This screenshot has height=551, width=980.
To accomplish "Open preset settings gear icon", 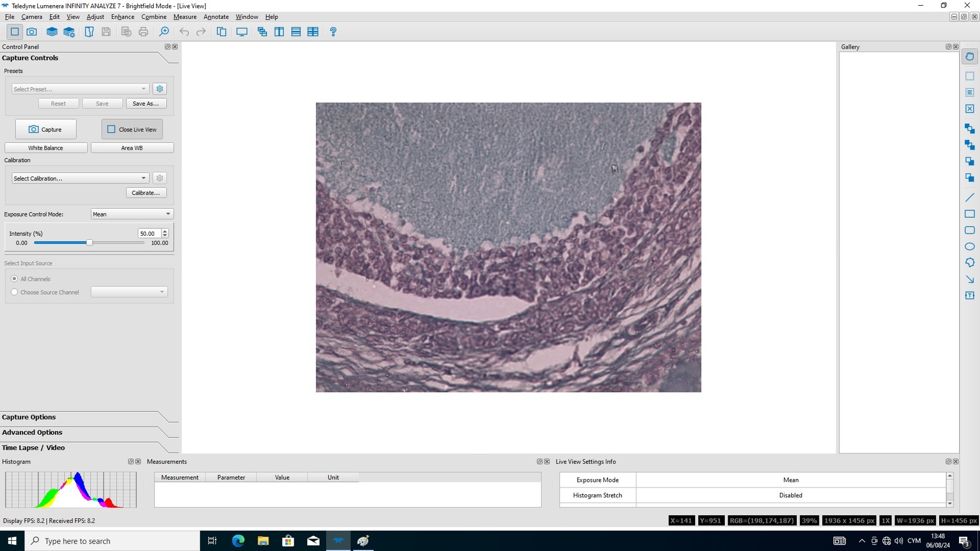I will [x=160, y=89].
